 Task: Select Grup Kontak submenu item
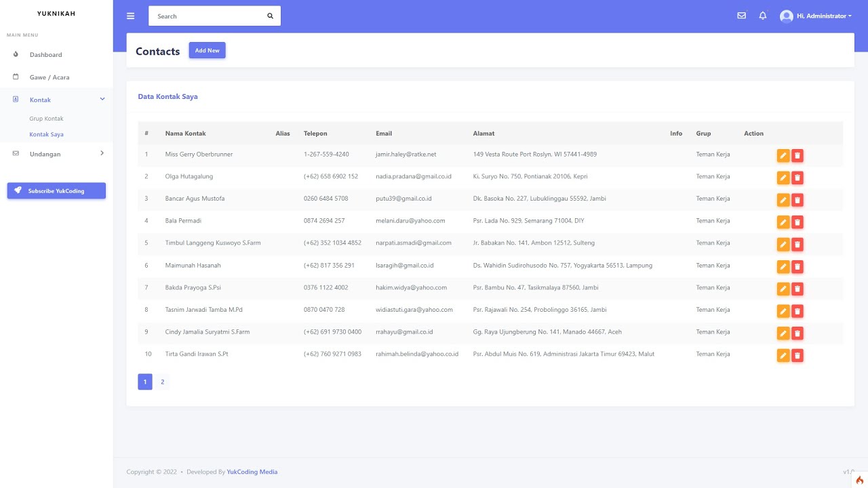click(x=46, y=119)
